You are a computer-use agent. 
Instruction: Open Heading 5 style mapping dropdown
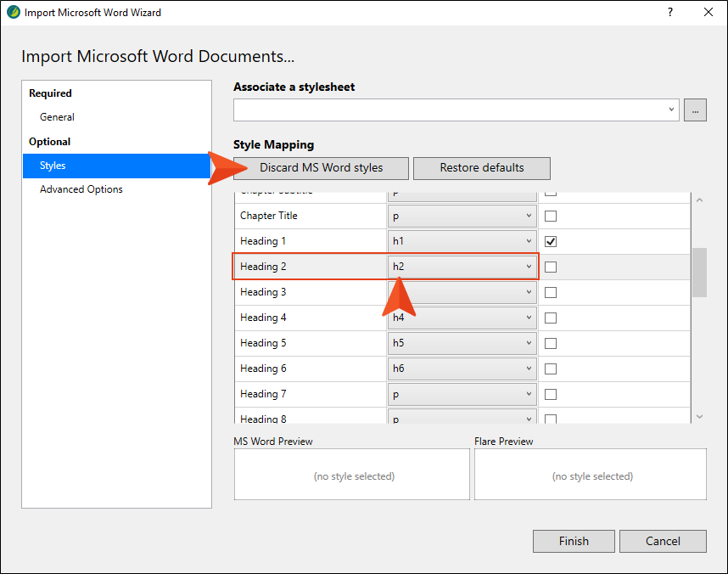(x=462, y=344)
